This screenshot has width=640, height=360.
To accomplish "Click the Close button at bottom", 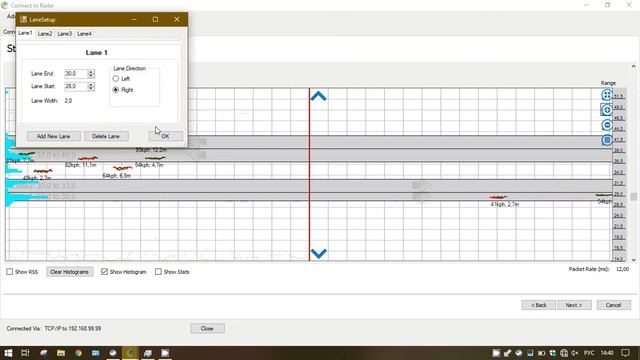I will coord(207,328).
